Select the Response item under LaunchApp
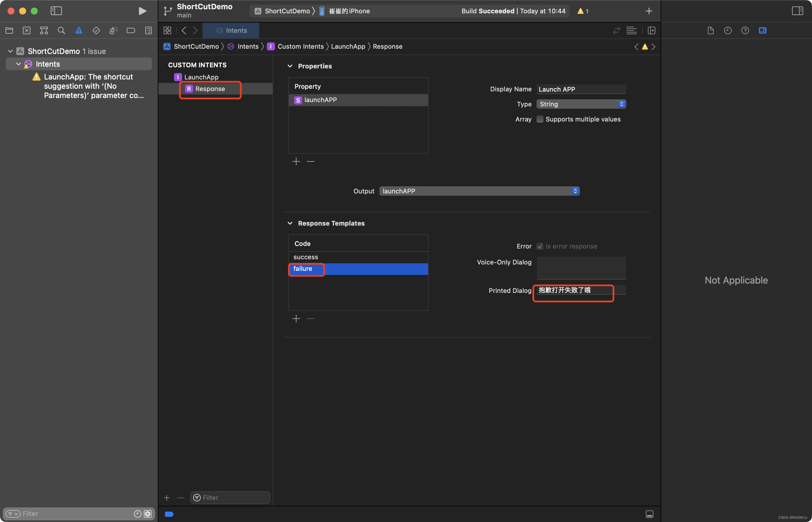 [215, 89]
